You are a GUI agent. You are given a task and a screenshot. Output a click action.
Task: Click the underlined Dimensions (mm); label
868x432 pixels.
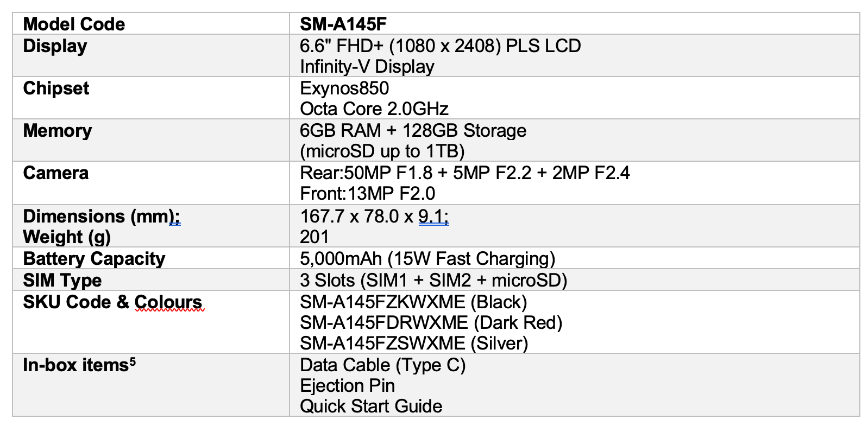coord(102,216)
